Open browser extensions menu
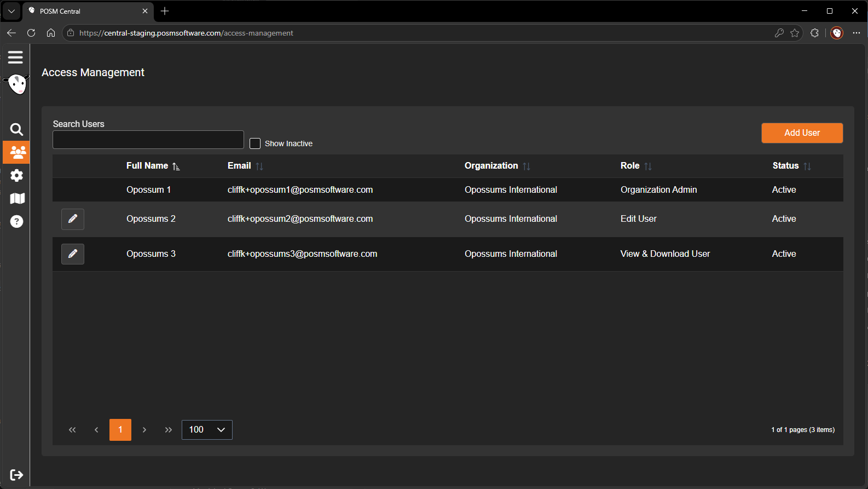The height and width of the screenshot is (489, 868). [x=814, y=33]
